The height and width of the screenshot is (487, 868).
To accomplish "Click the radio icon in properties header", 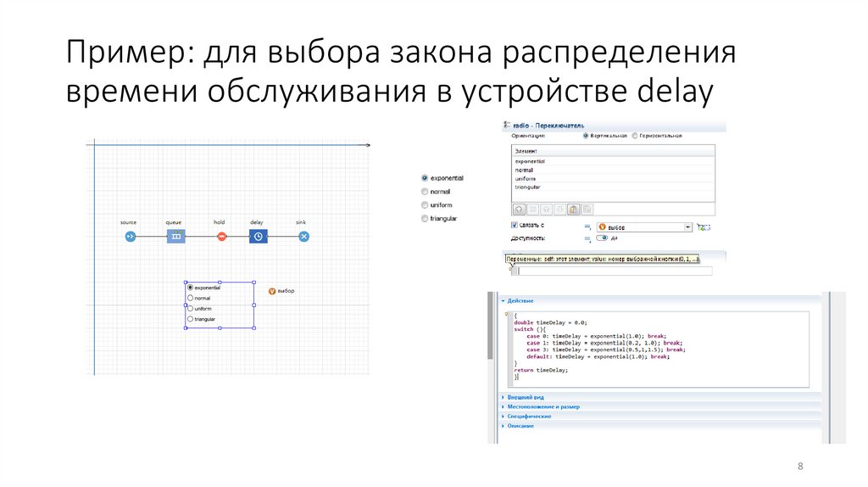I will pos(507,126).
